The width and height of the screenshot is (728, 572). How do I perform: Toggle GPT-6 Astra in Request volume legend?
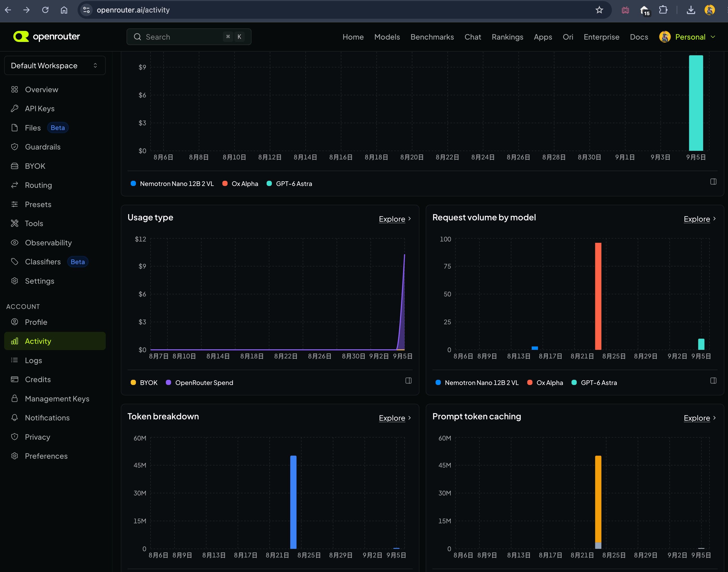tap(594, 382)
